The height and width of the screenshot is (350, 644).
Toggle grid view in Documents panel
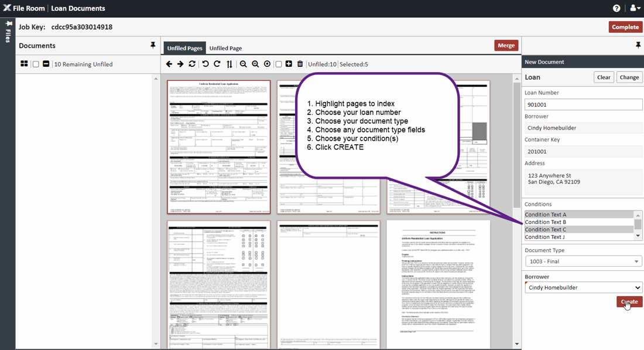pos(24,64)
